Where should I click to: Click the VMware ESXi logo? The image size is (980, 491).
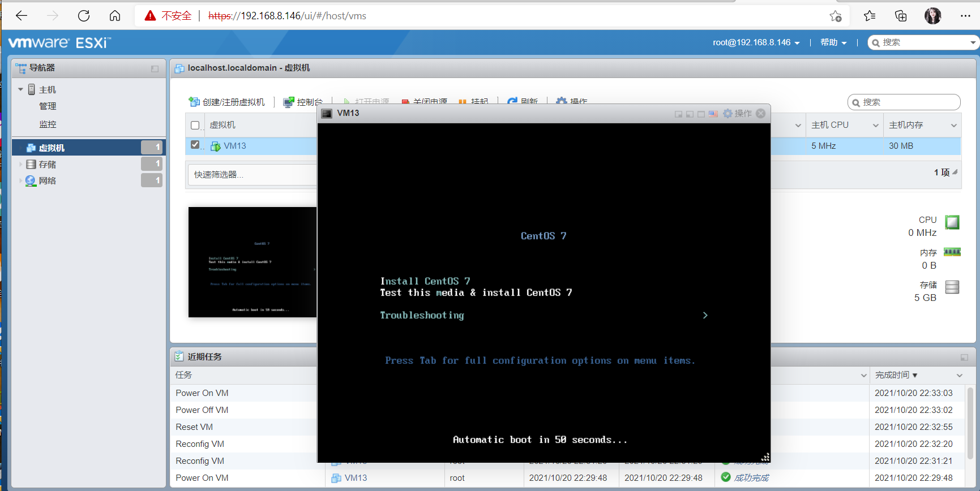click(x=59, y=42)
